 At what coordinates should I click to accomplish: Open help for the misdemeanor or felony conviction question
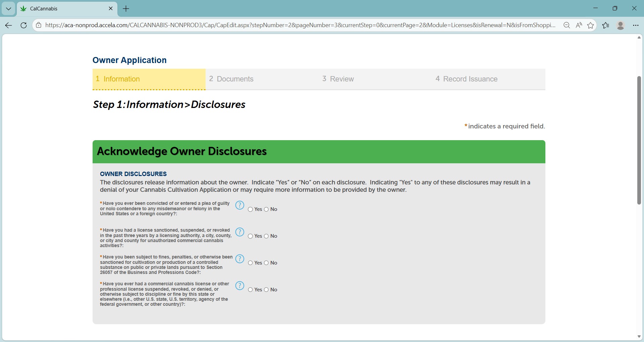239,205
